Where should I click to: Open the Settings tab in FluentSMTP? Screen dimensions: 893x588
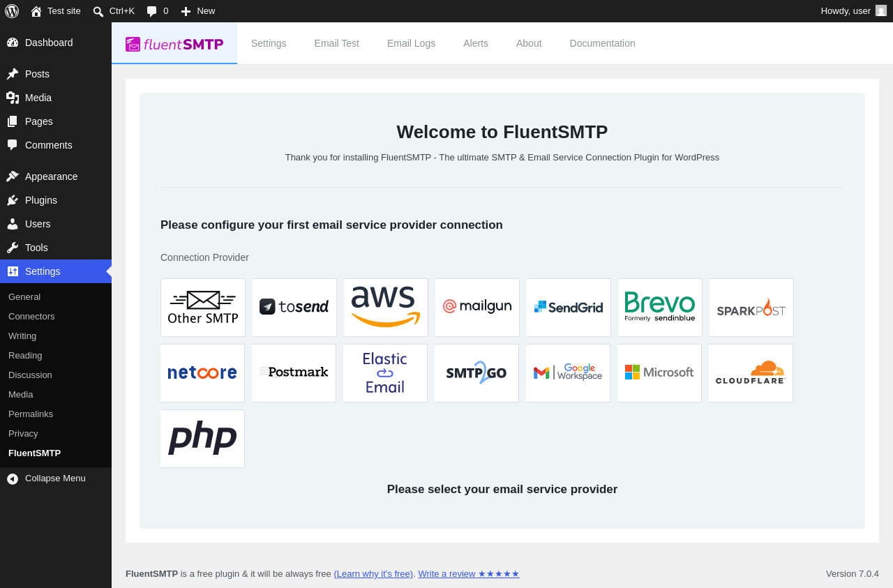coord(269,43)
